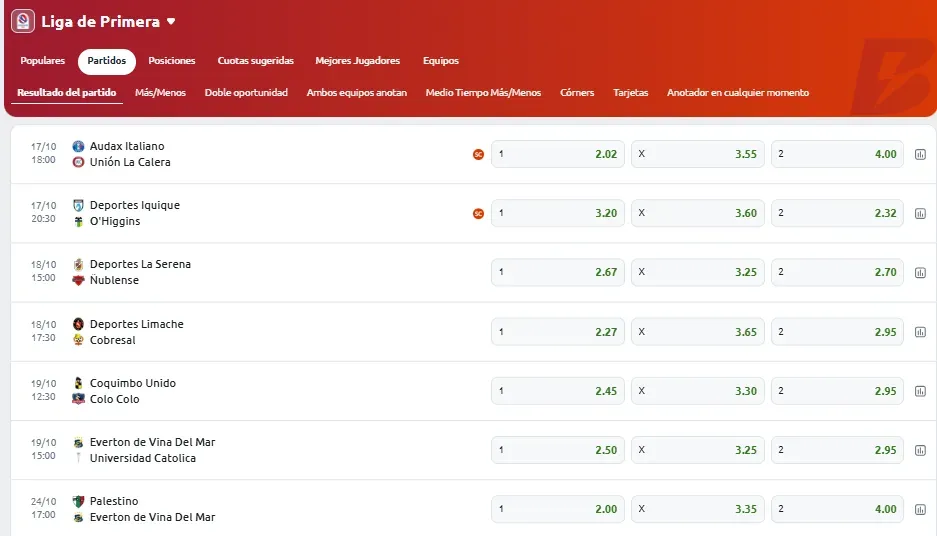Click stats icon for Deportes La Serena row

coord(920,272)
